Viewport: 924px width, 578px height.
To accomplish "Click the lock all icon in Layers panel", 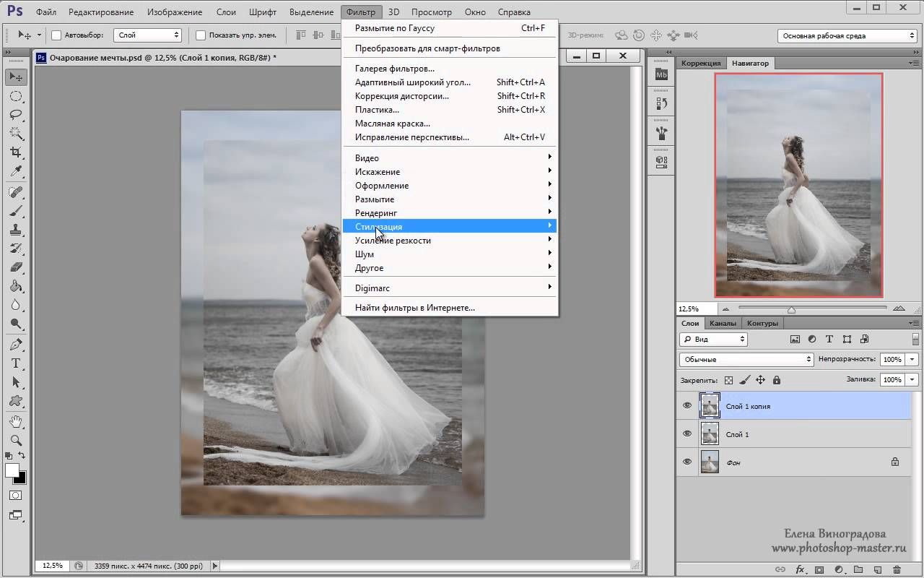I will click(777, 380).
